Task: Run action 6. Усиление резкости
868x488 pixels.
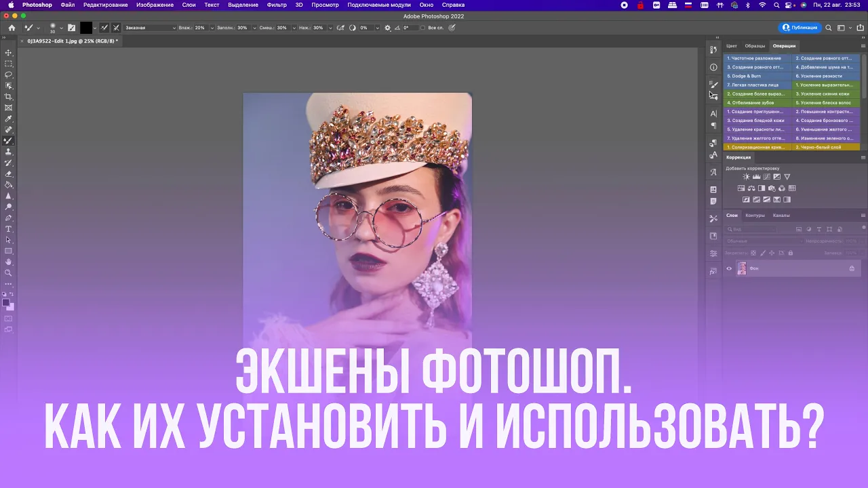Action: point(826,76)
